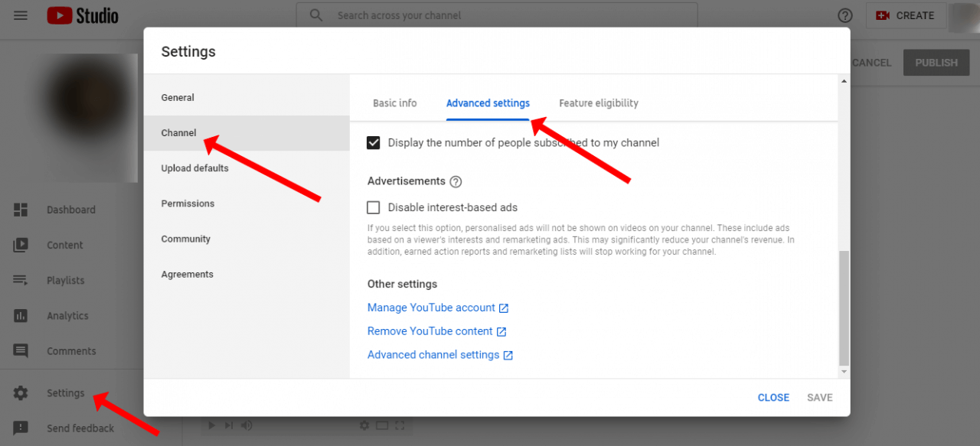Open the hamburger menu icon
Image resolution: width=980 pixels, height=446 pixels.
coord(21,15)
